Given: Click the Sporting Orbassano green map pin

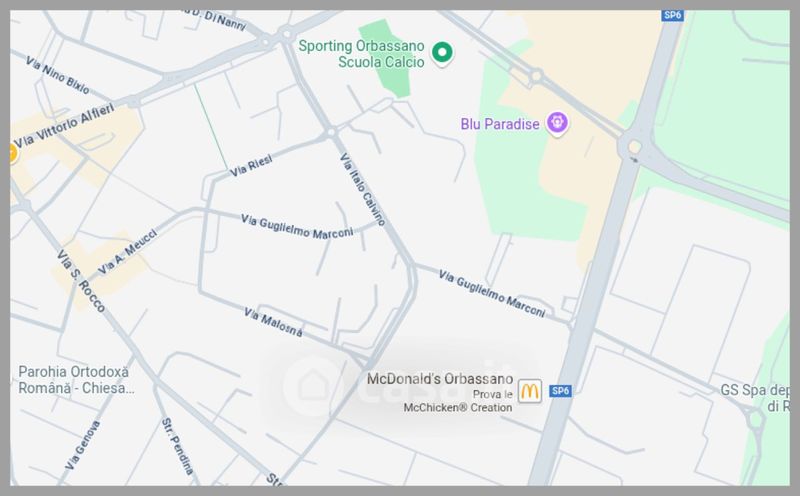Looking at the screenshot, I should (x=442, y=53).
